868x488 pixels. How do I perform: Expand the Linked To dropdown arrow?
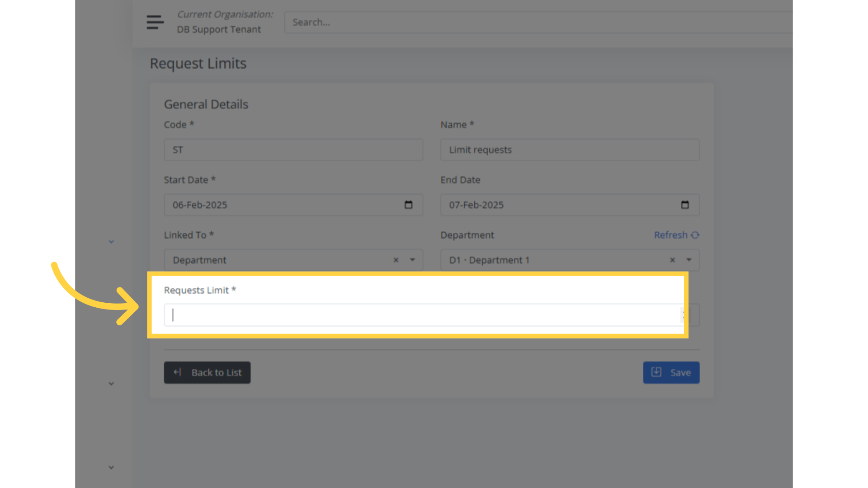click(x=412, y=260)
